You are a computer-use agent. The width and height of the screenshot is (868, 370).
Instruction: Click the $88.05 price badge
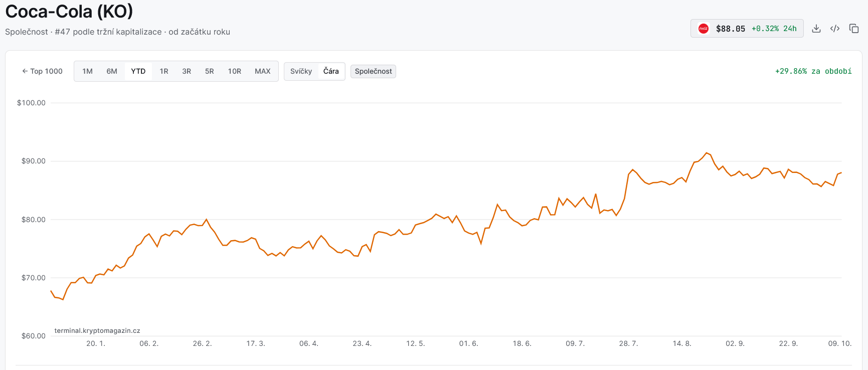click(747, 29)
